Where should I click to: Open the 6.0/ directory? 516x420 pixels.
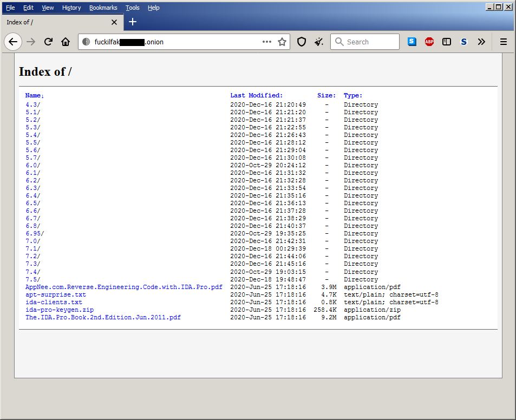tap(33, 165)
